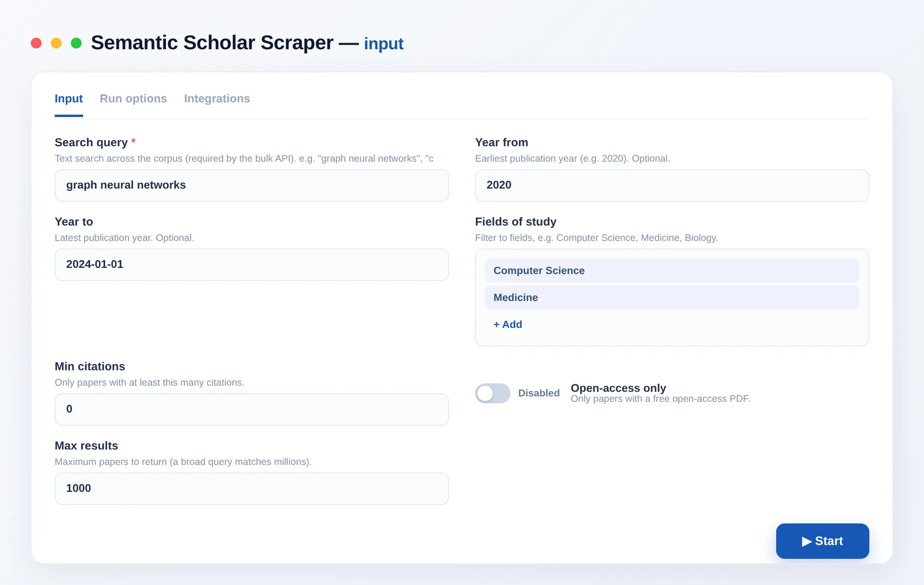The height and width of the screenshot is (585, 924).
Task: Click the 'Disabled' toggle status text
Action: point(539,393)
